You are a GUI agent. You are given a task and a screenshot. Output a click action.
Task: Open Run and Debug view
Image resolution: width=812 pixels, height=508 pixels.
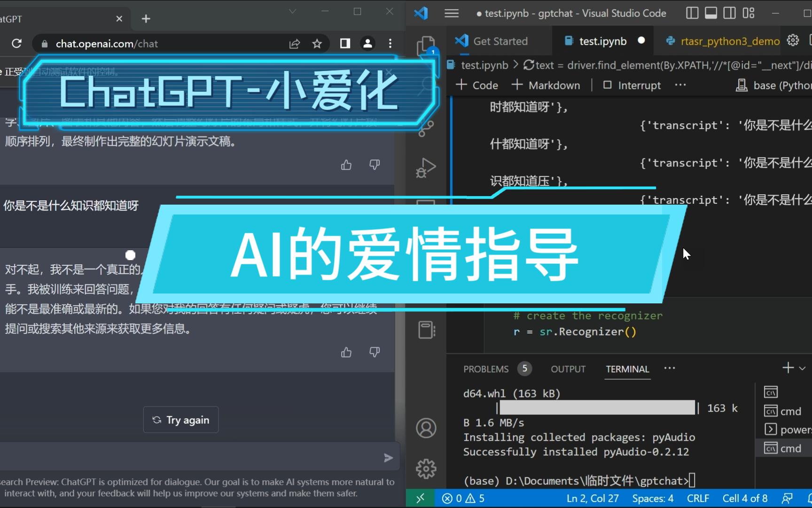426,167
